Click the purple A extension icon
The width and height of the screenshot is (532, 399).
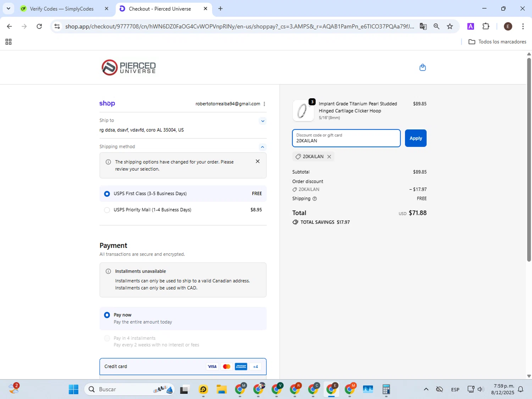click(x=470, y=26)
